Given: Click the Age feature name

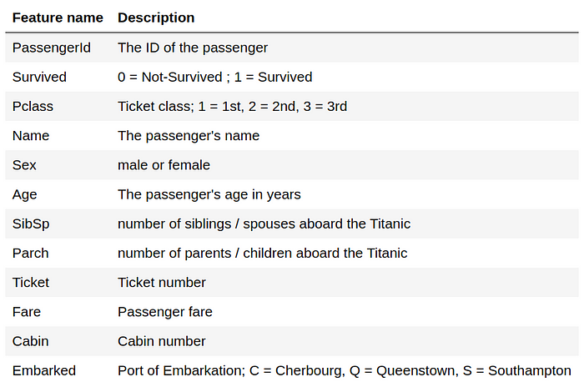Looking at the screenshot, I should [24, 194].
